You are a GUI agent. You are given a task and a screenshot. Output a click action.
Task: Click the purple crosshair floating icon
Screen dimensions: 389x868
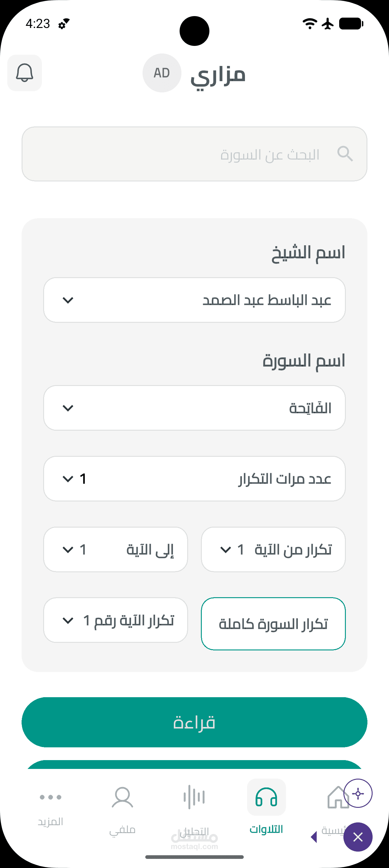coord(358,794)
